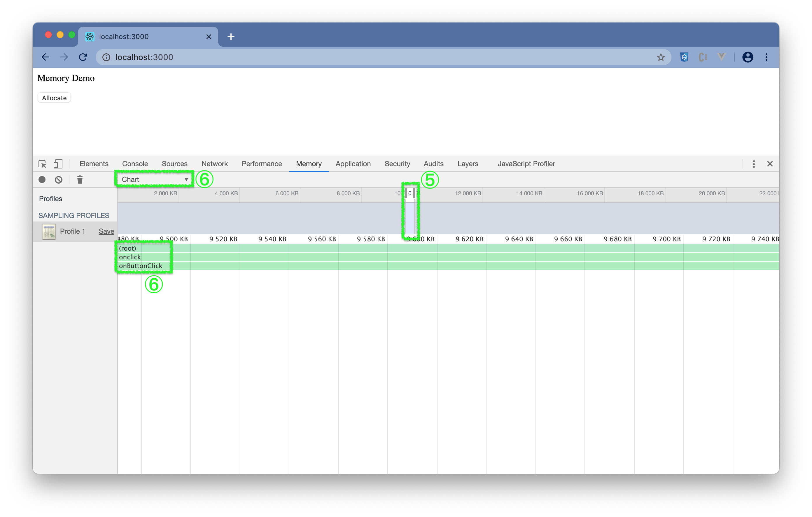812x517 pixels.
Task: Switch to the Performance tab
Action: coord(262,164)
